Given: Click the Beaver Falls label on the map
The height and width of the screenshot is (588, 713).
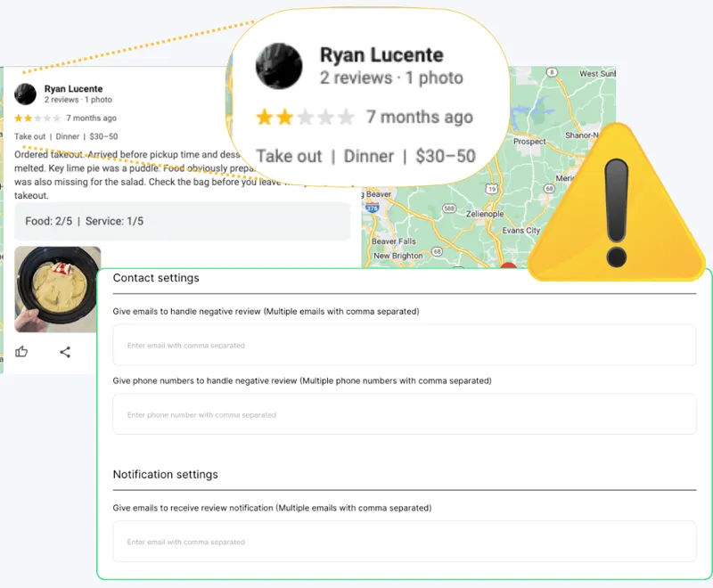Looking at the screenshot, I should [394, 241].
